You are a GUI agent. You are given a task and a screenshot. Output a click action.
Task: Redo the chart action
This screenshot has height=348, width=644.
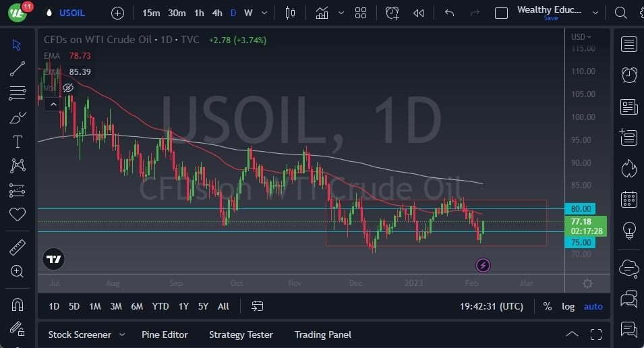click(x=475, y=13)
